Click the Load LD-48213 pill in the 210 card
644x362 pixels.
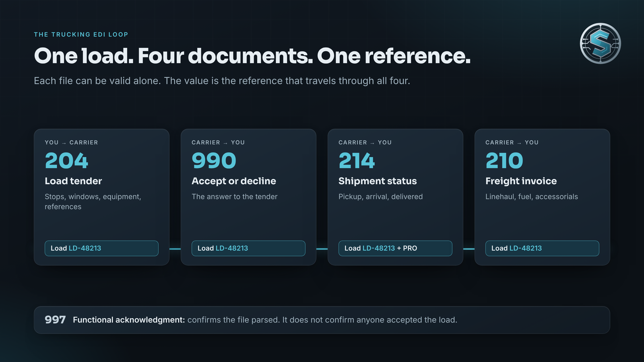click(542, 248)
